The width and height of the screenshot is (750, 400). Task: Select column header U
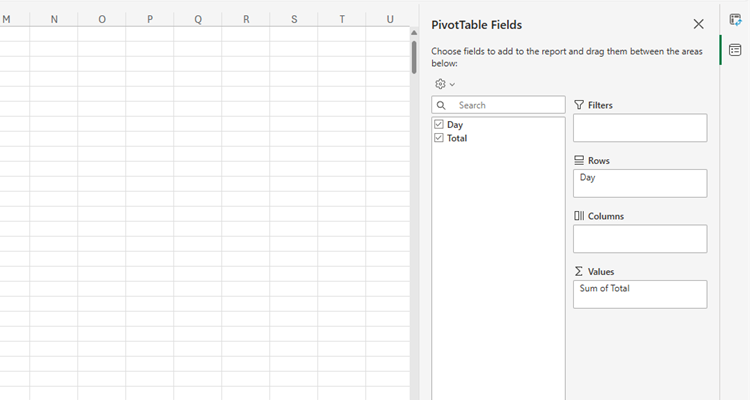[x=390, y=19]
